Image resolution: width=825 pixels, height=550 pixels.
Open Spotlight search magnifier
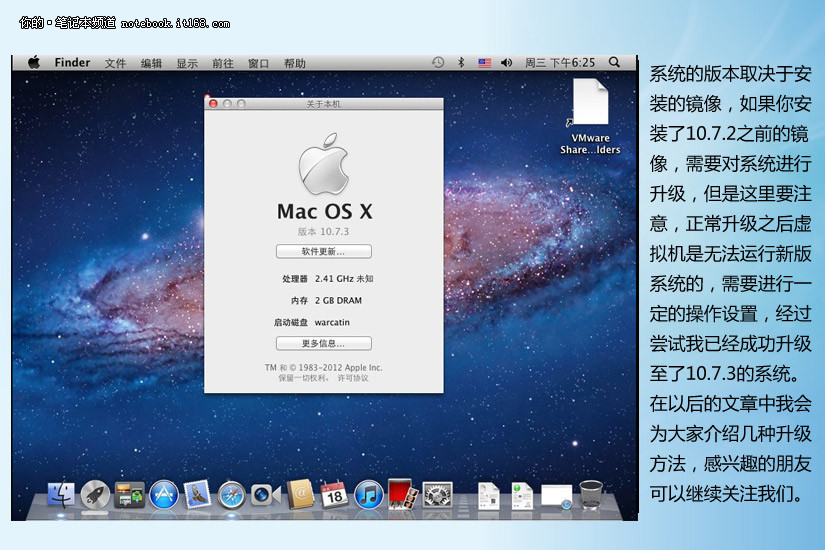coord(614,62)
